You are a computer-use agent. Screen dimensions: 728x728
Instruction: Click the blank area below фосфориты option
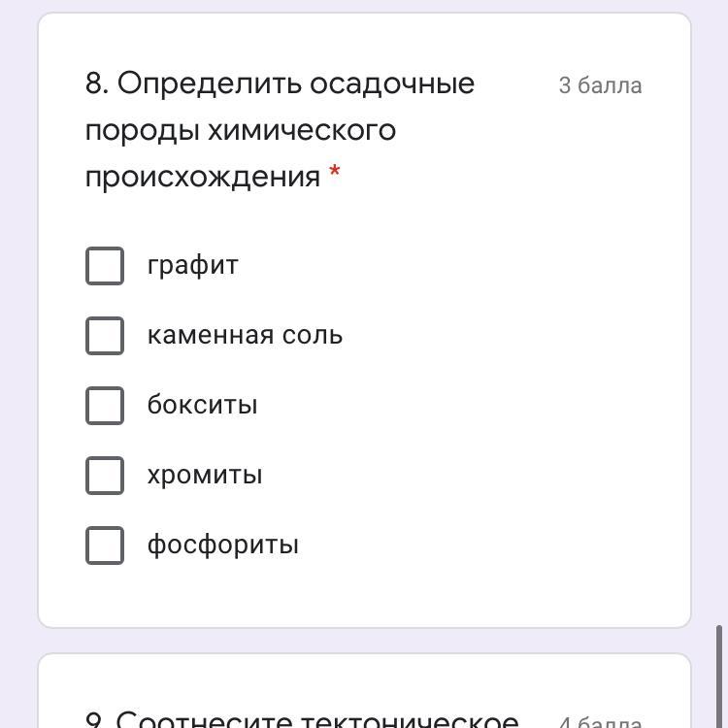click(x=364, y=594)
